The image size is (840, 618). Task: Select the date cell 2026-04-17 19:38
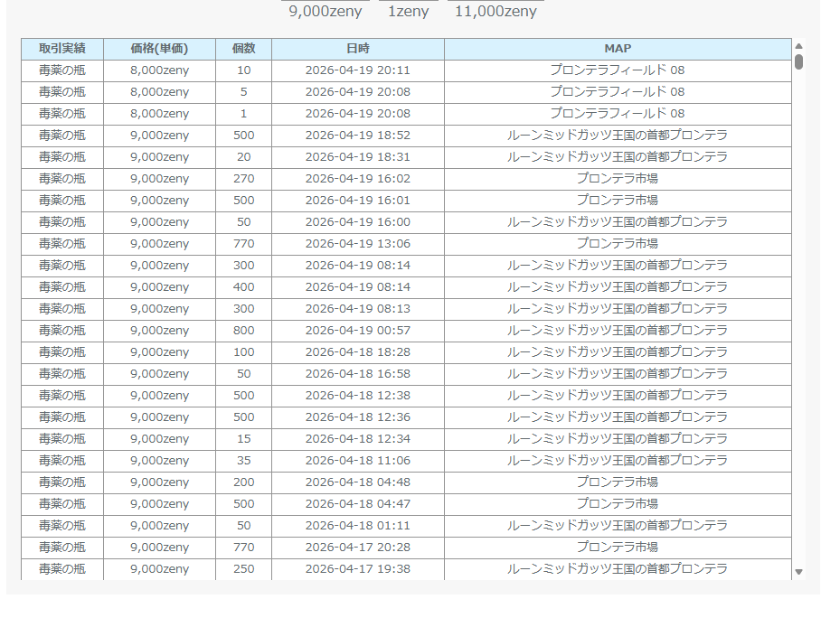(x=357, y=569)
